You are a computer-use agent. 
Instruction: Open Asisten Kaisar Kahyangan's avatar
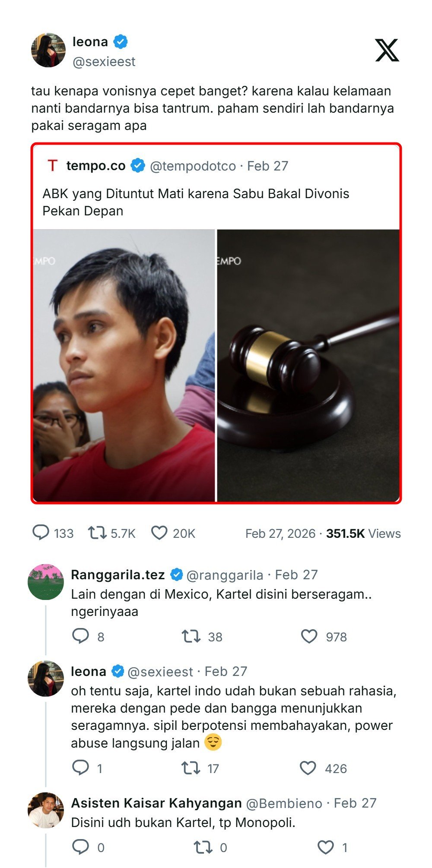46,810
